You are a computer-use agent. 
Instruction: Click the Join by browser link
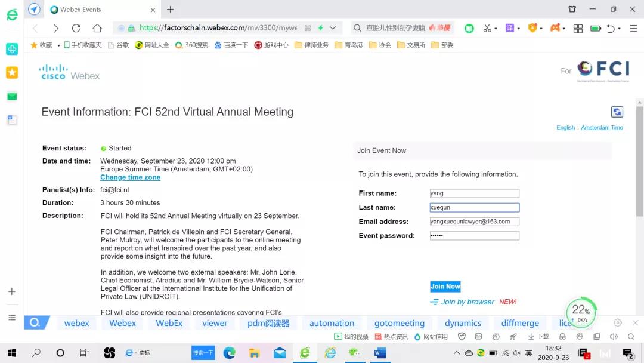pos(467,302)
